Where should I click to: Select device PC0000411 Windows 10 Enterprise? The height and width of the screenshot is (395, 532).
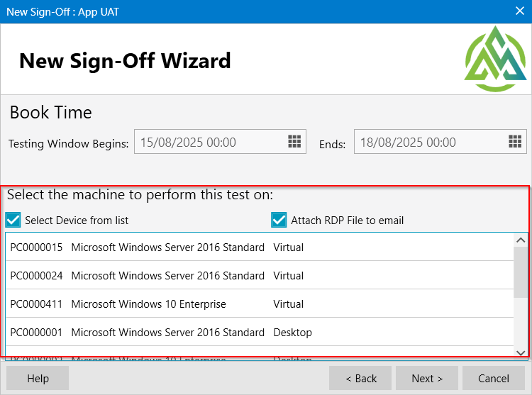click(x=260, y=304)
